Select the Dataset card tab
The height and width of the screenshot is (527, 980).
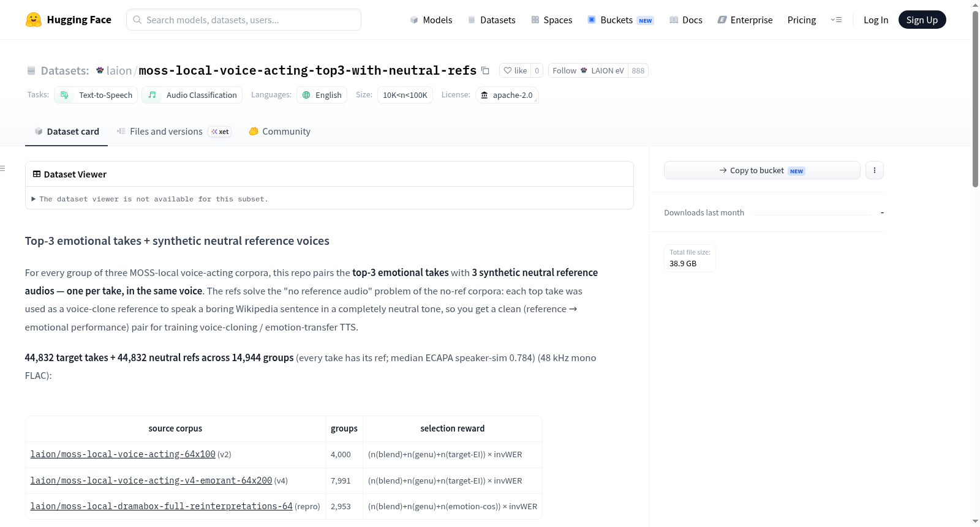pyautogui.click(x=66, y=132)
